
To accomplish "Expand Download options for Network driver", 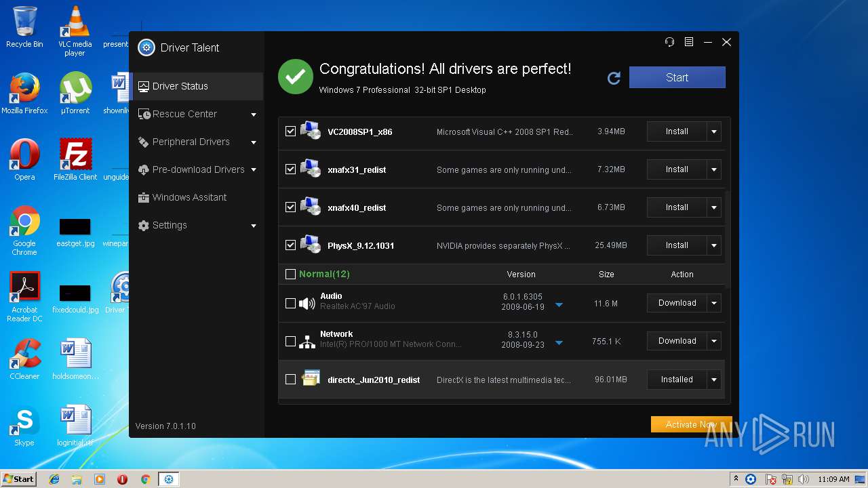I will click(714, 341).
